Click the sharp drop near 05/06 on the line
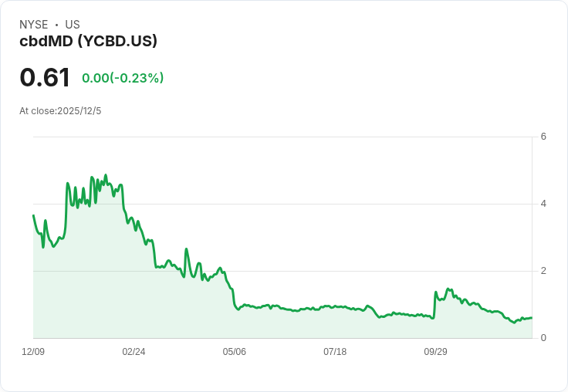Screen dimensions: 568x392 [233, 297]
